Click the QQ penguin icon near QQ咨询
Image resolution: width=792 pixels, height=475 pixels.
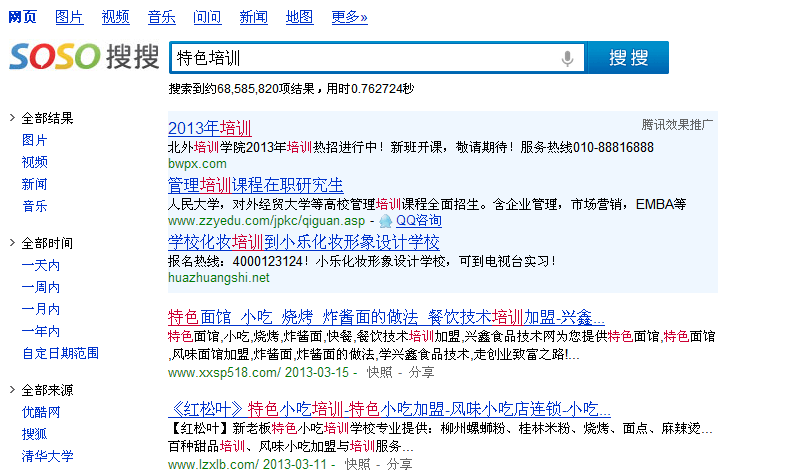(385, 221)
